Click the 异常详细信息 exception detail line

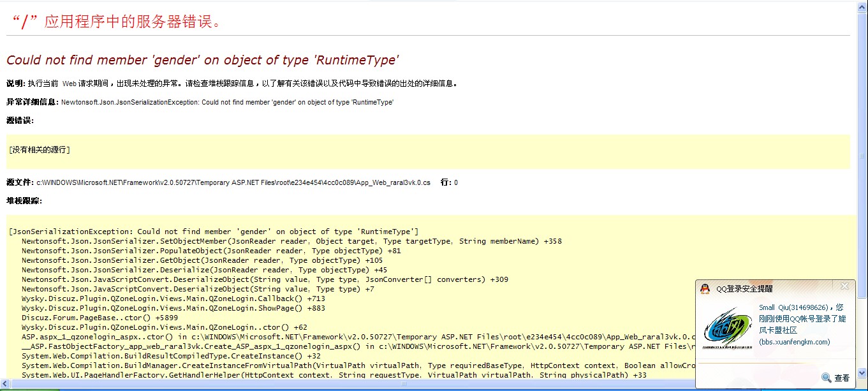200,102
